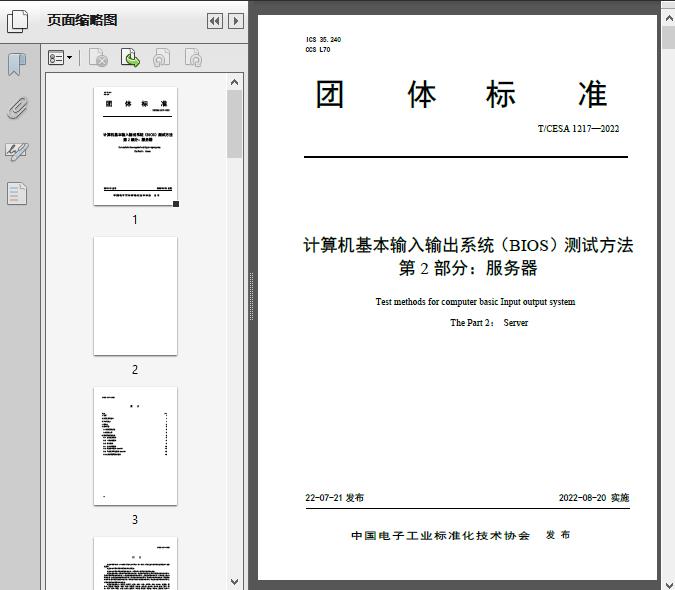The image size is (675, 590).
Task: Select page 3 table-of-contents thumbnail
Action: (x=135, y=446)
